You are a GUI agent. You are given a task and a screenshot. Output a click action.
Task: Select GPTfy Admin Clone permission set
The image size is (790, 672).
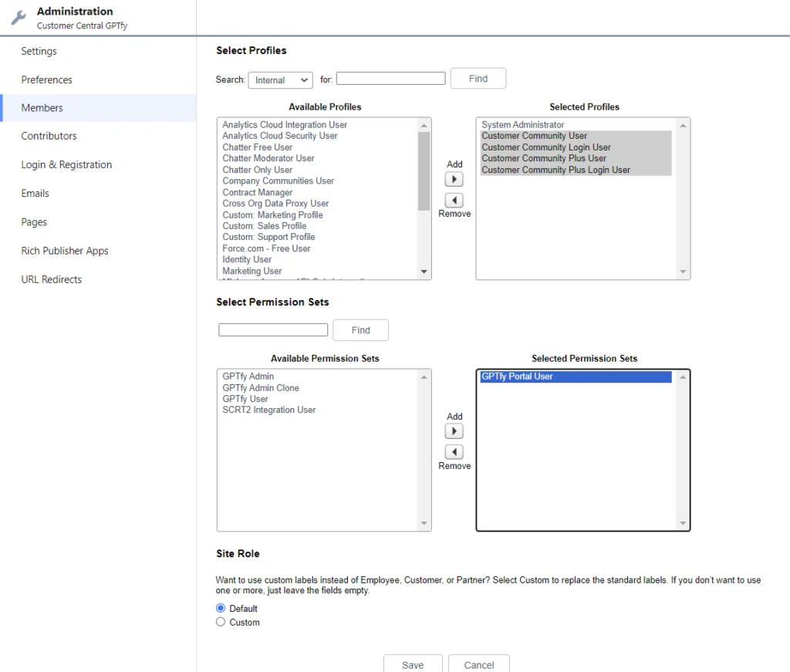(x=261, y=388)
